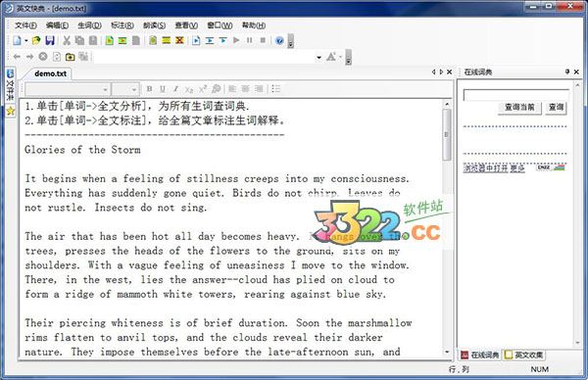Click the blue help icon in the toolbar
588x380 pixels.
pyautogui.click(x=279, y=40)
